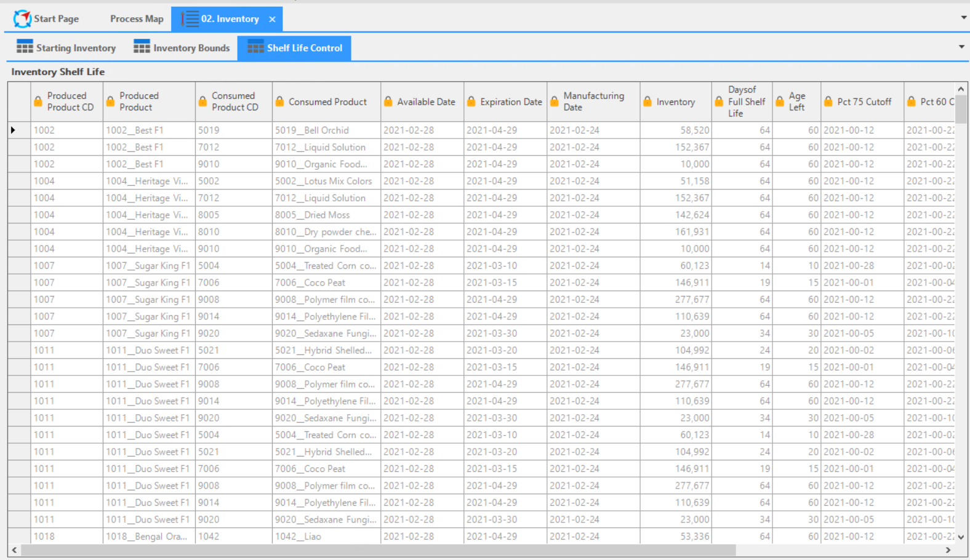Viewport: 970px width, 560px height.
Task: Select inventory value 53,336
Action: pos(676,536)
